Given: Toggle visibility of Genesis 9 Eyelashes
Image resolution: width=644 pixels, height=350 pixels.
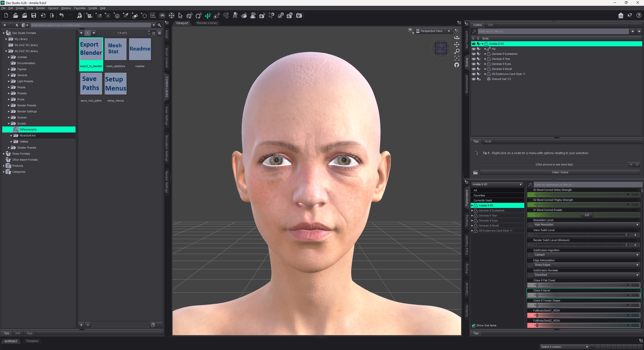Looking at the screenshot, I should pos(474,54).
